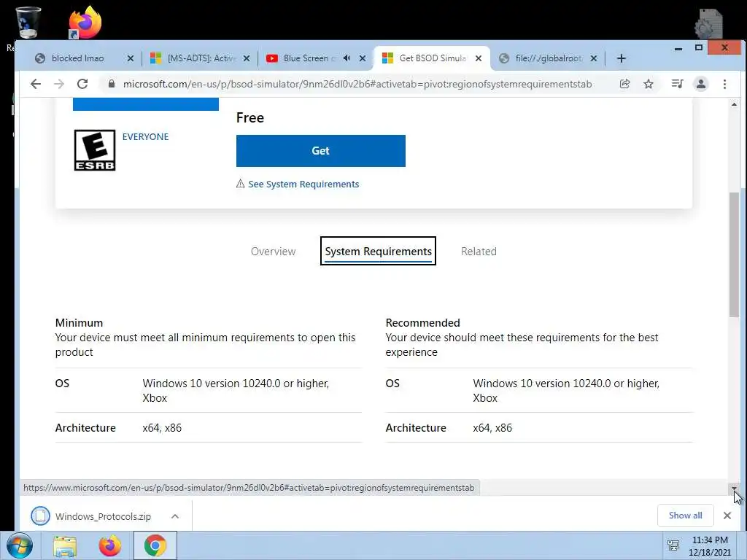Click the warning triangle beside System Requirements
747x560 pixels.
click(x=241, y=183)
